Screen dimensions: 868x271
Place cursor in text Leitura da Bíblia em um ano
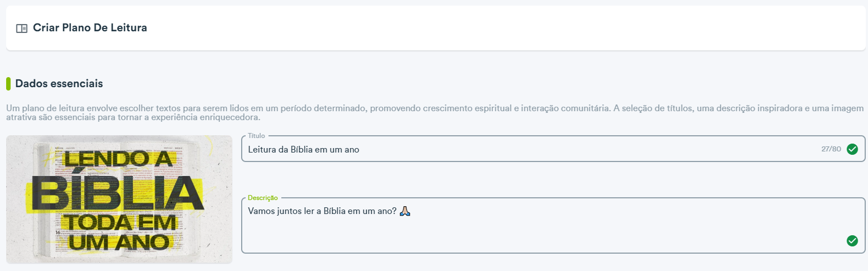(304, 150)
